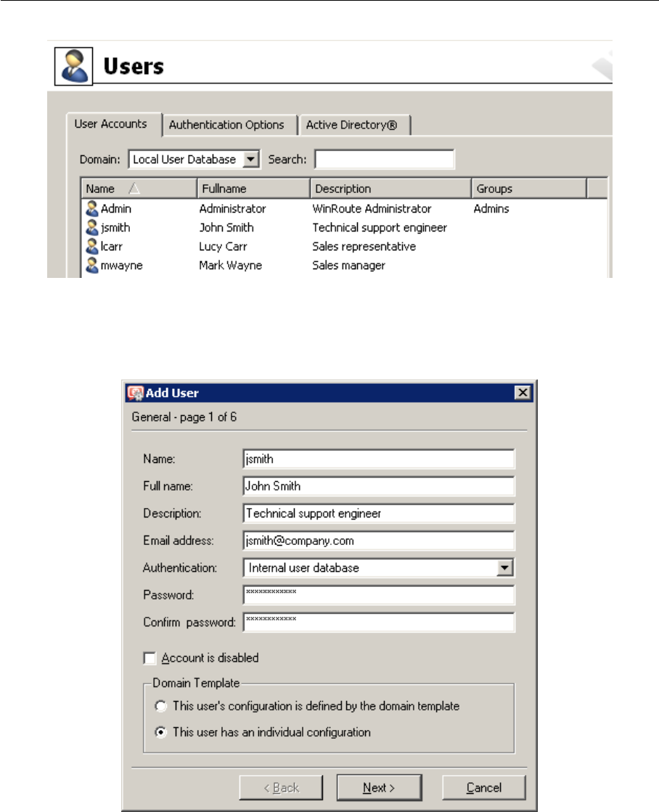Select the 'Mark Wayne' fullname cell

point(231,265)
